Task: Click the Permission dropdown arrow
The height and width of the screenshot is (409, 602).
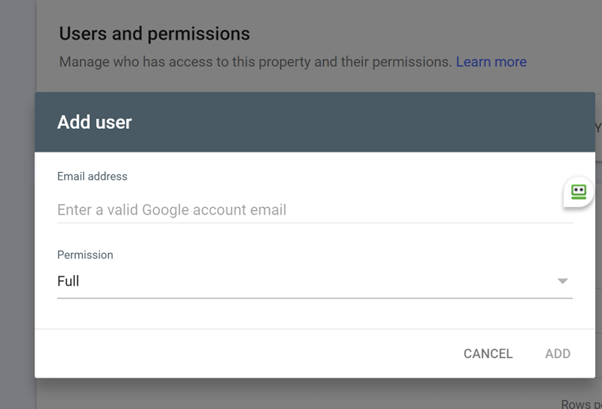Action: 563,282
